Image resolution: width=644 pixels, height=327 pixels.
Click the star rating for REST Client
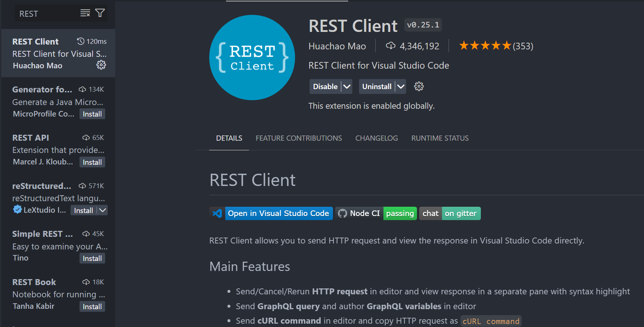pos(485,46)
